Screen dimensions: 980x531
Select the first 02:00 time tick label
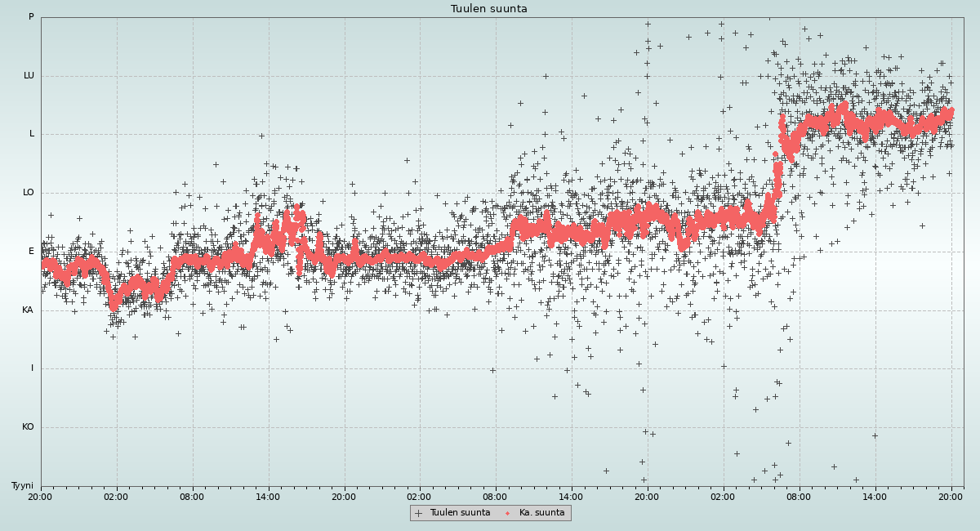(116, 496)
